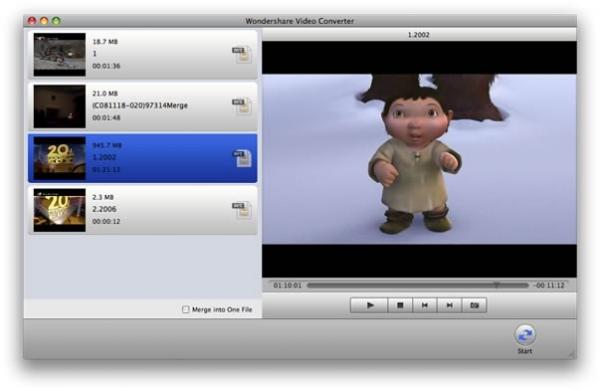The image size is (600, 391).
Task: Click the playback progress slider handle
Action: tap(496, 285)
